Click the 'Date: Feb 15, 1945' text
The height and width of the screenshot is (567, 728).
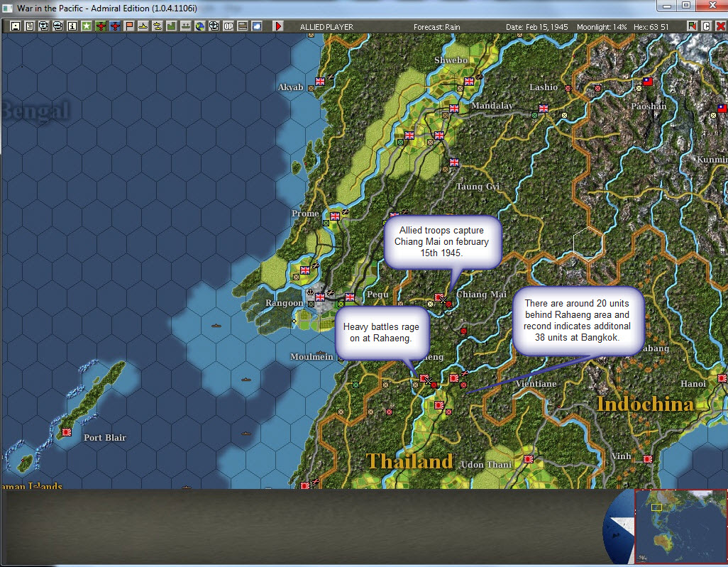click(536, 27)
